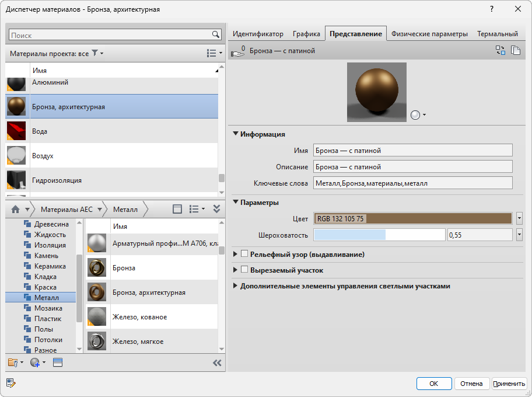The image size is (532, 397).
Task: Open the Цвет dropdown arrow
Action: click(x=519, y=218)
